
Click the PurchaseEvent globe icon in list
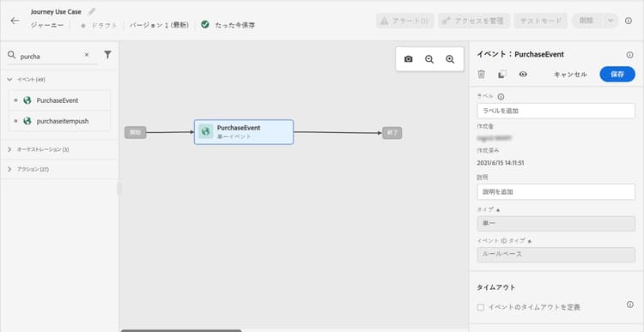[x=27, y=100]
